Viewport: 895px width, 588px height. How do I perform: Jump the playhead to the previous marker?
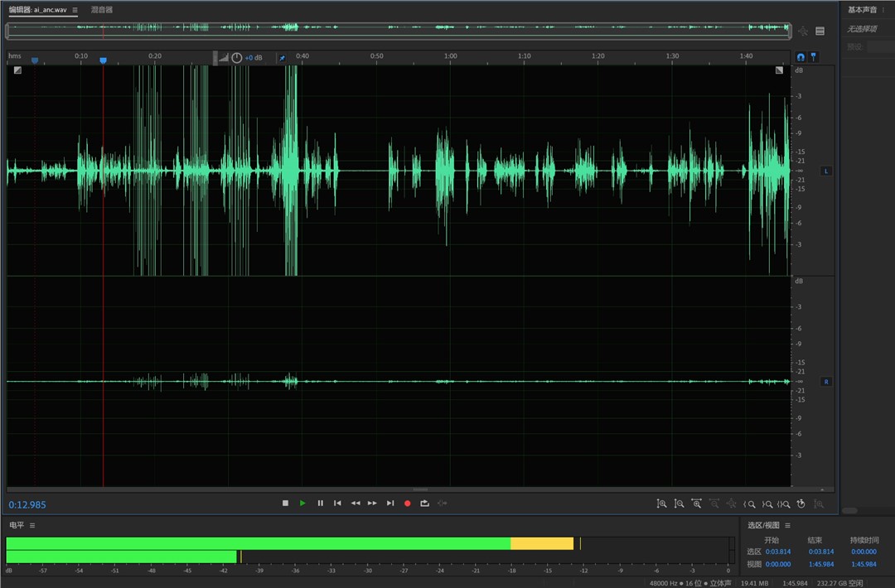tap(337, 503)
